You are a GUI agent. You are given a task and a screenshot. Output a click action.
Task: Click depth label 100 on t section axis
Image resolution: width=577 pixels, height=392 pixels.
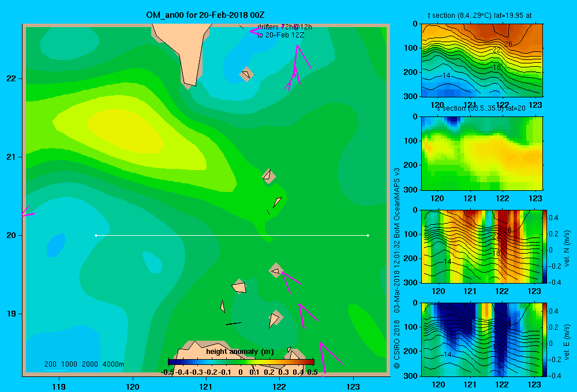411,48
